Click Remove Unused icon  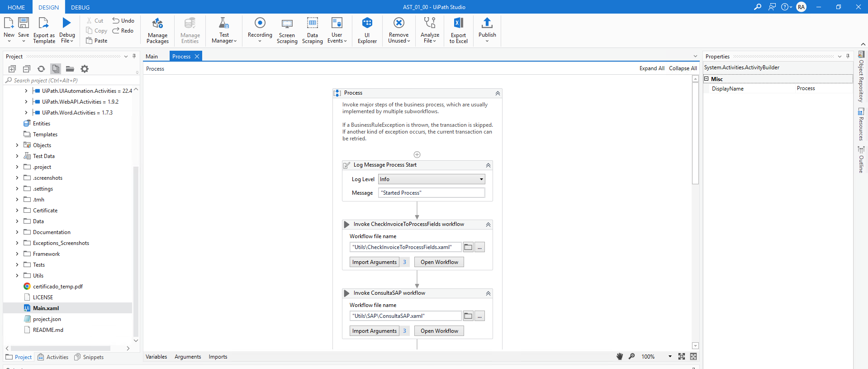click(x=399, y=23)
